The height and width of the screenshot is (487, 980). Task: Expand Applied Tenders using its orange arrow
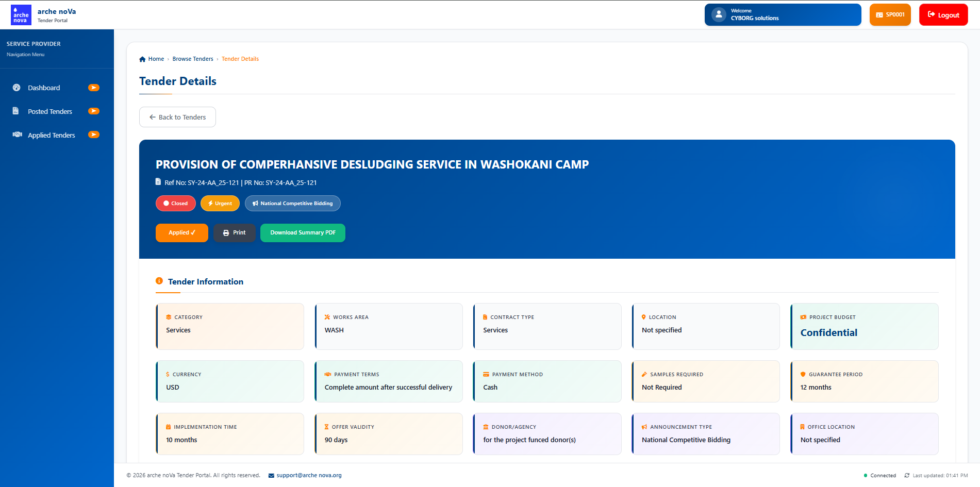[94, 135]
